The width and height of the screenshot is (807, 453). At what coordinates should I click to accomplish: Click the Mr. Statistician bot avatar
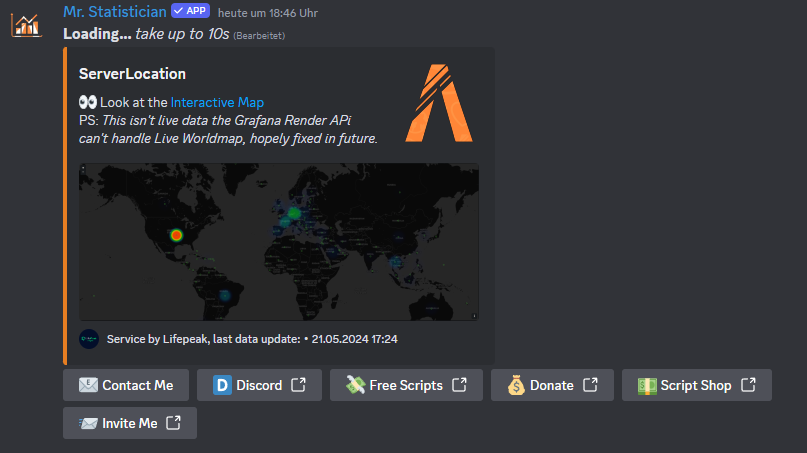[x=26, y=22]
